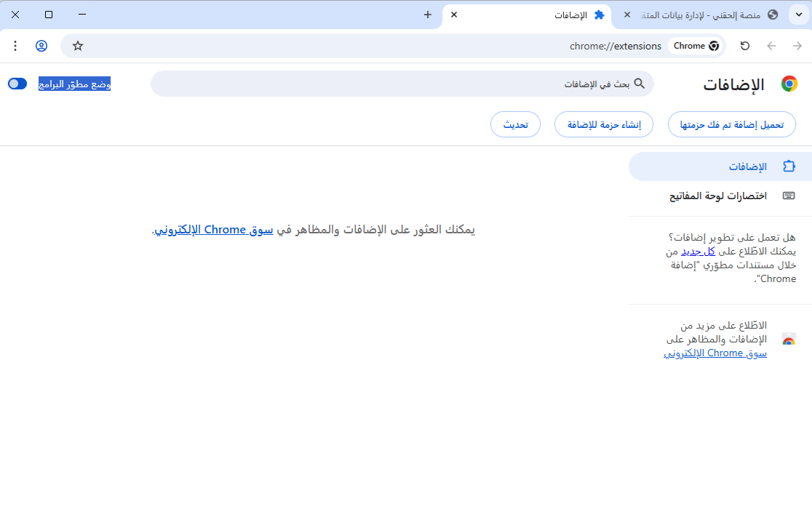Click the keyboard icon beside اختصارات لوحة المفاتيح
This screenshot has height=506, width=812.
[789, 195]
